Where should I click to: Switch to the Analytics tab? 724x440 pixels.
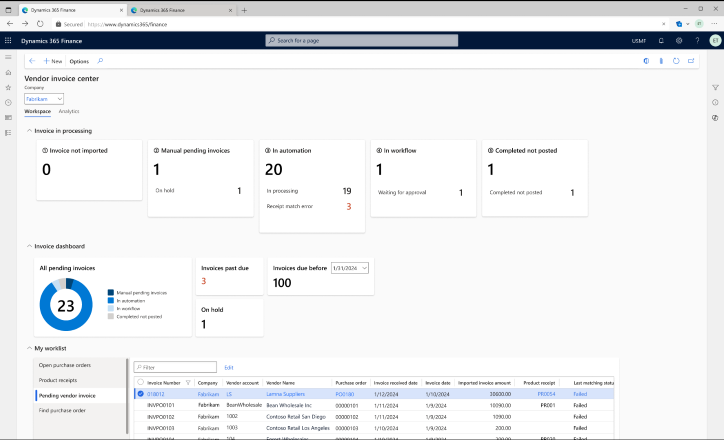[x=69, y=111]
